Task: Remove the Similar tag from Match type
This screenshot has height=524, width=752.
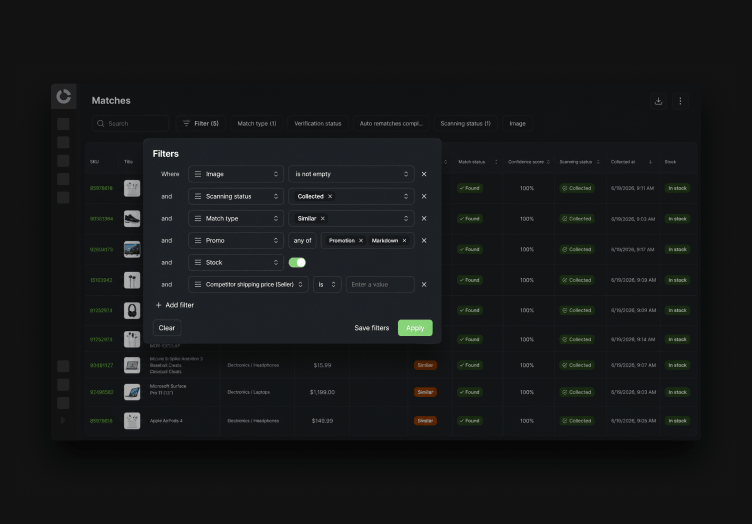Action: tap(323, 219)
